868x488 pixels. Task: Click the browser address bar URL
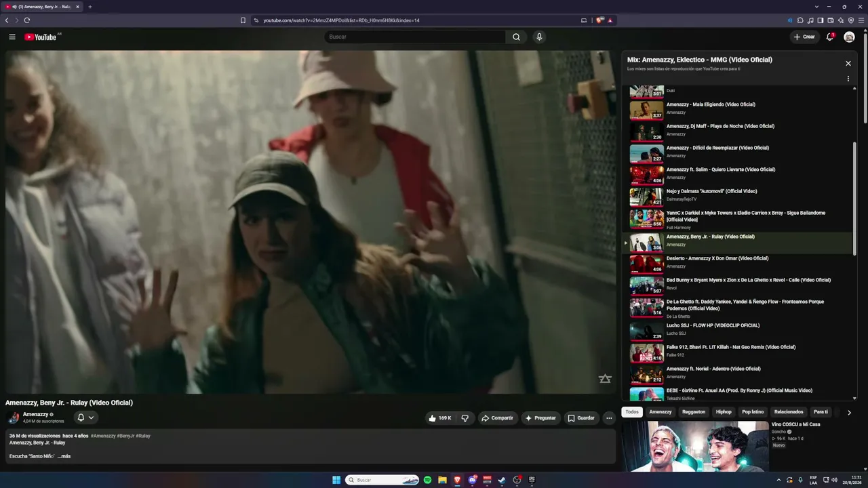pos(341,20)
